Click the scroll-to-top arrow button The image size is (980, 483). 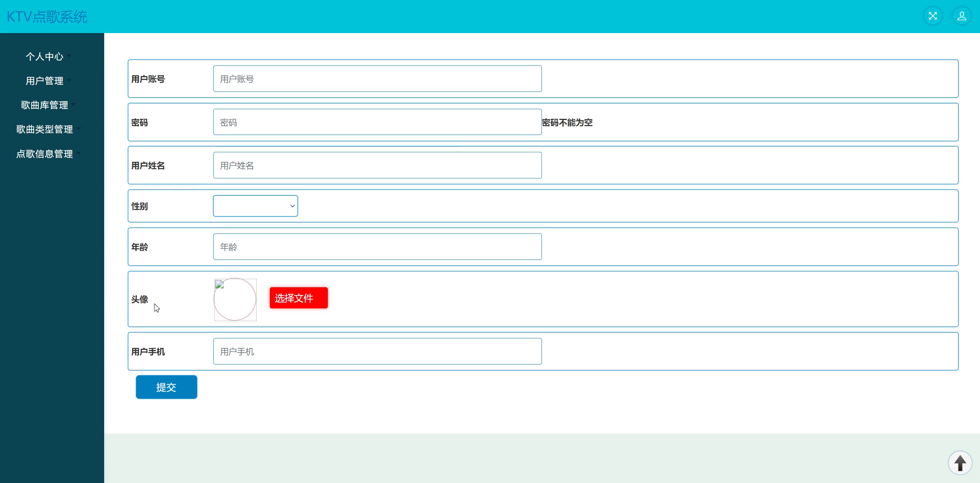tap(960, 463)
